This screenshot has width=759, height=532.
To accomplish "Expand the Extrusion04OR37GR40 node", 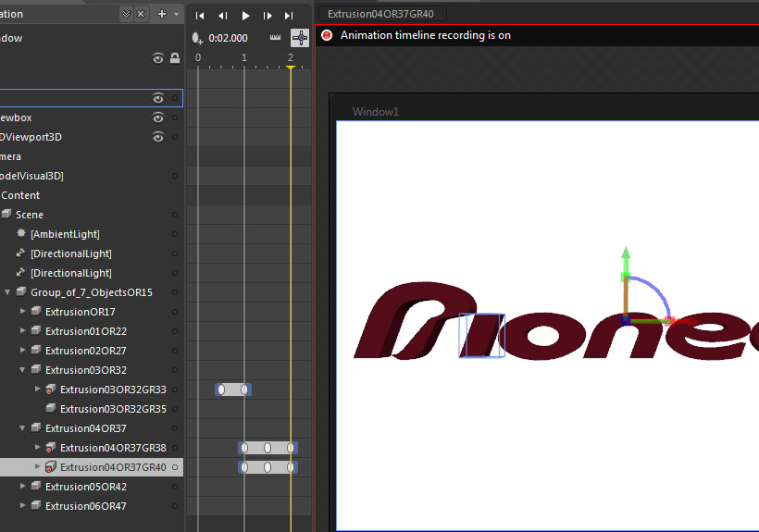I will [37, 466].
